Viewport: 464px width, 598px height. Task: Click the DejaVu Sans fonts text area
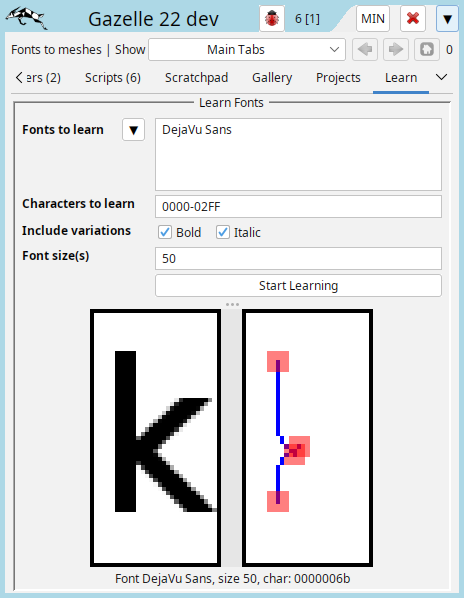299,154
